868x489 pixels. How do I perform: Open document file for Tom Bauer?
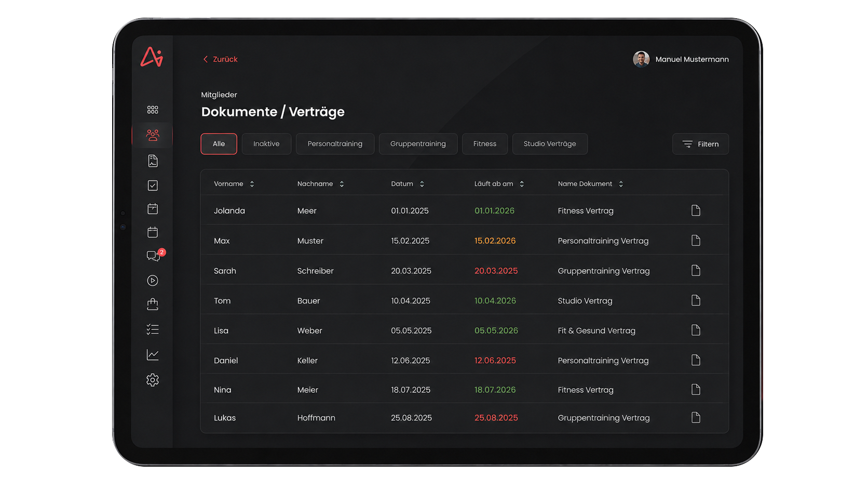coord(696,300)
